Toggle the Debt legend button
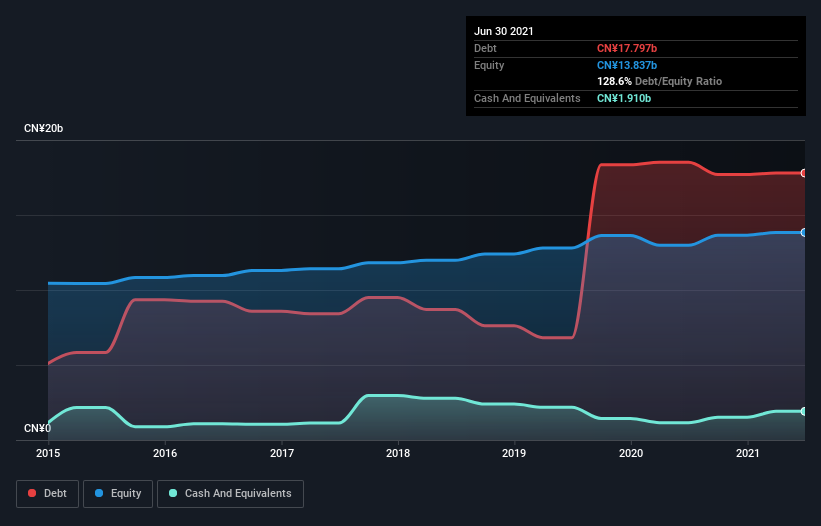Image resolution: width=821 pixels, height=526 pixels. 47,494
